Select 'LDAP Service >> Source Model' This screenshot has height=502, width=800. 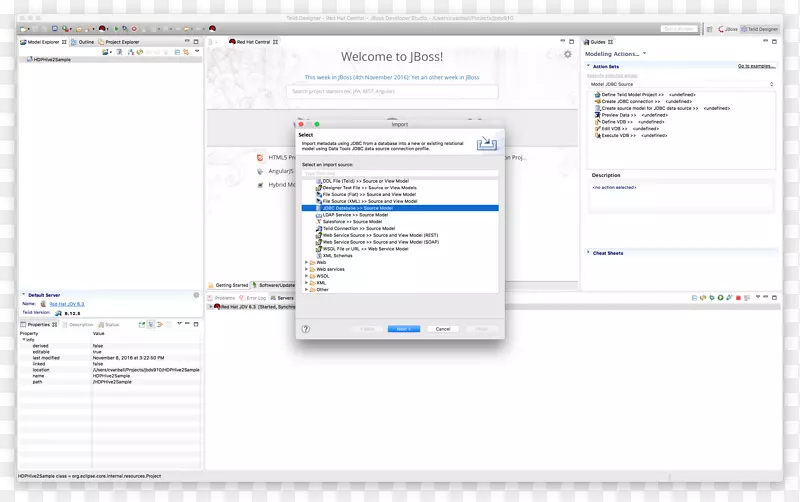[355, 215]
